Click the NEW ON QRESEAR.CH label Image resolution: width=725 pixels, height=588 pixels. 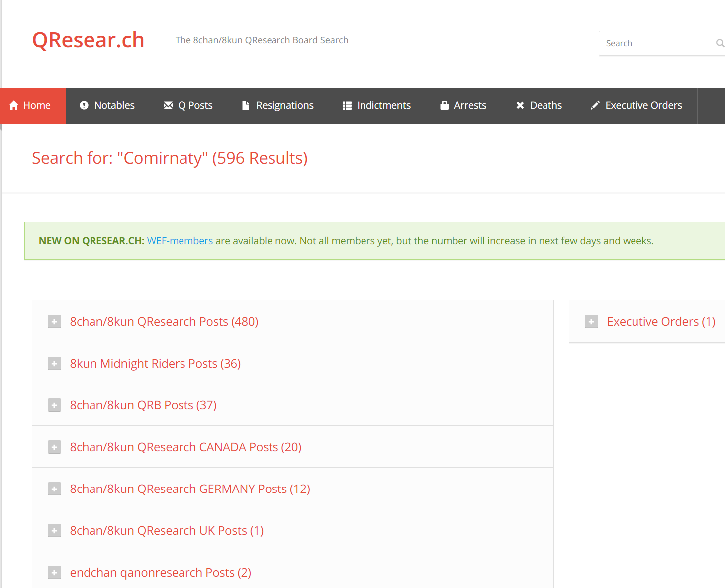91,241
